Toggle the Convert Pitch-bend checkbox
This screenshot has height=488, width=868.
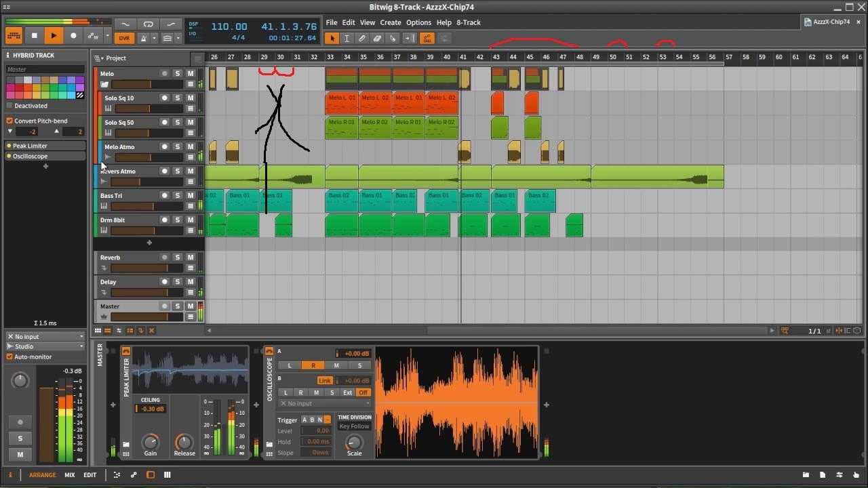[9, 121]
